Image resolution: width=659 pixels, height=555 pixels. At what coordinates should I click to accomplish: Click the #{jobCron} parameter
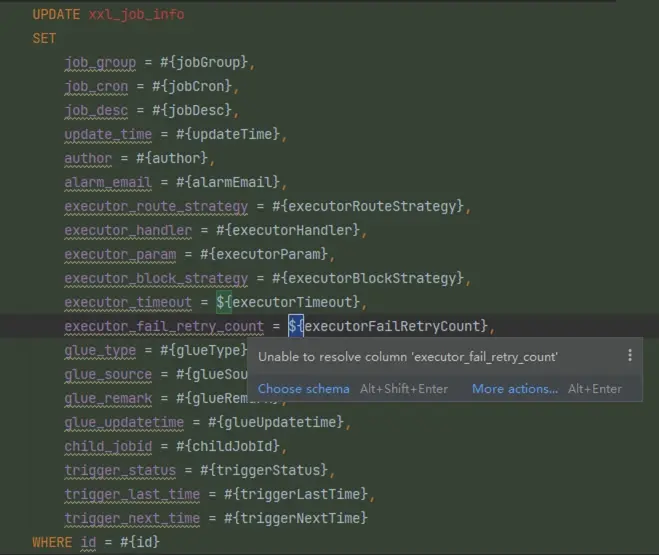tap(192, 86)
